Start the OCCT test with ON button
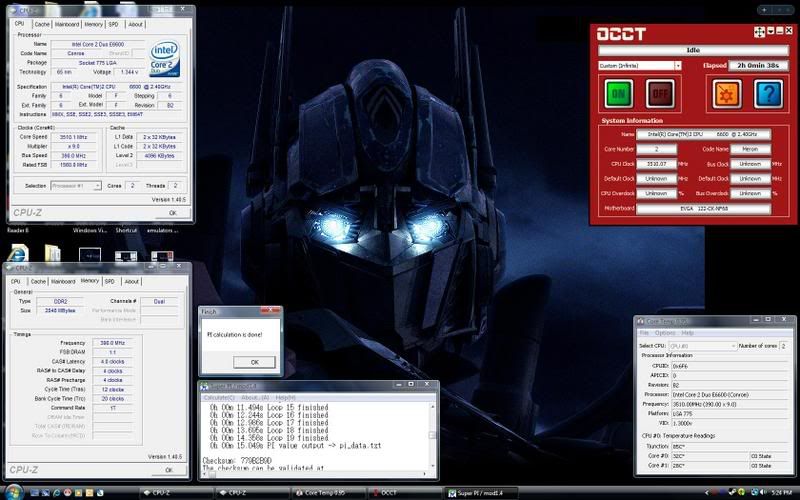The height and width of the screenshot is (500, 800). click(x=618, y=94)
